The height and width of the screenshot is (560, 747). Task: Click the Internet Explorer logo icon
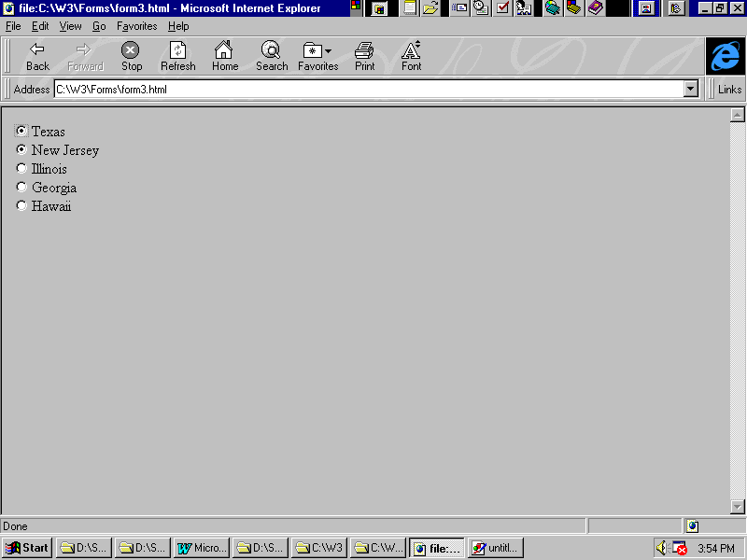tap(725, 56)
